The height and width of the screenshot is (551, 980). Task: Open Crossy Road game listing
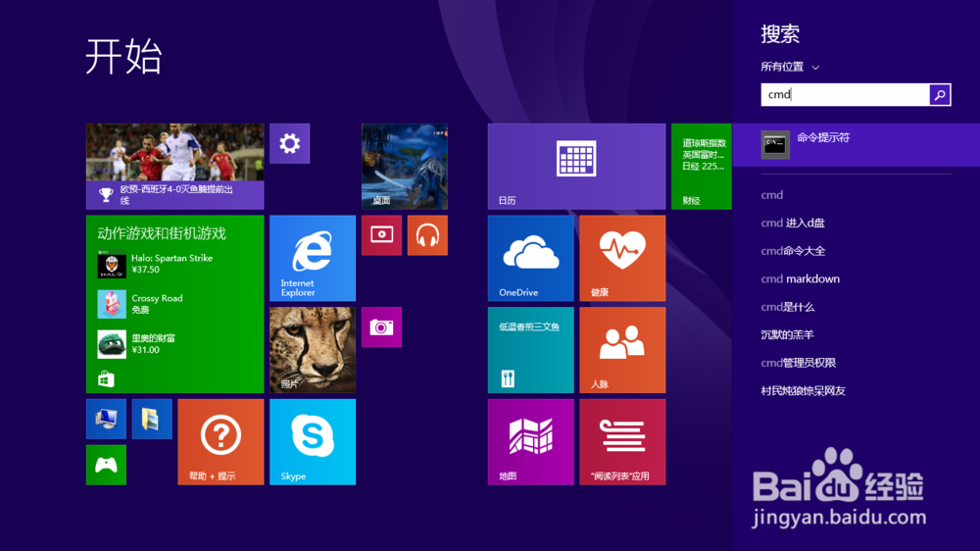[141, 304]
